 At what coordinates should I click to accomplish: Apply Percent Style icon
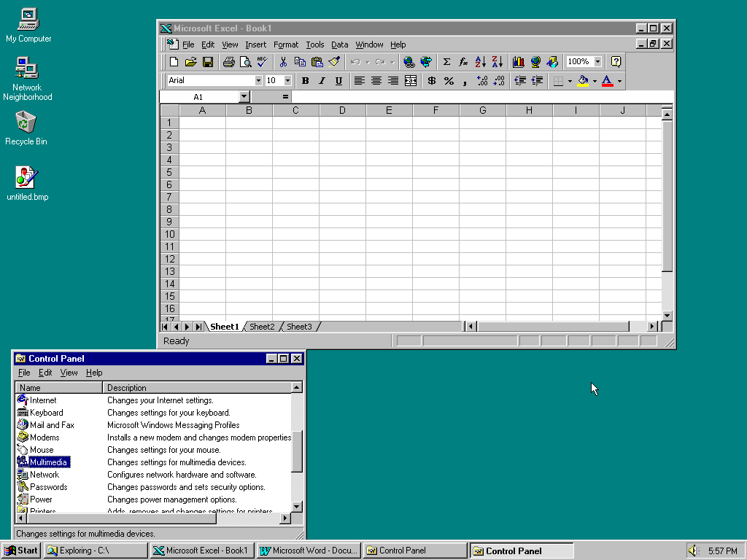coord(449,81)
